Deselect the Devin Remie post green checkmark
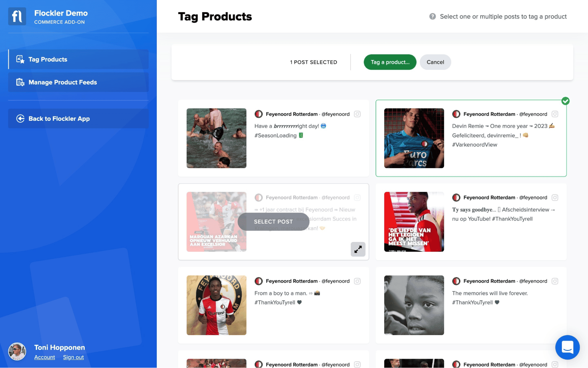Screen dimensions: 588x368 [x=565, y=101]
